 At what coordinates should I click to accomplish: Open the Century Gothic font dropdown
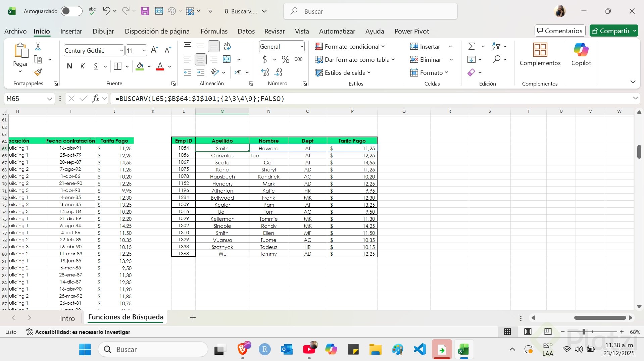121,51
